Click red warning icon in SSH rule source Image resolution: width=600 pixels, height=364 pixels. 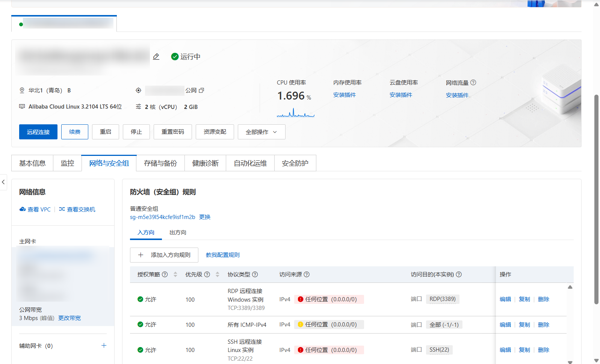click(x=301, y=350)
